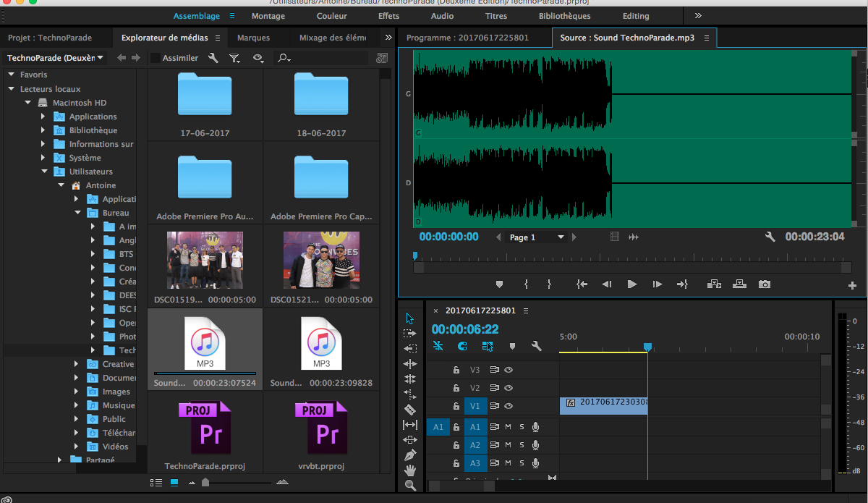Open Media Browser ingest settings wrench
This screenshot has width=868, height=503.
click(213, 58)
